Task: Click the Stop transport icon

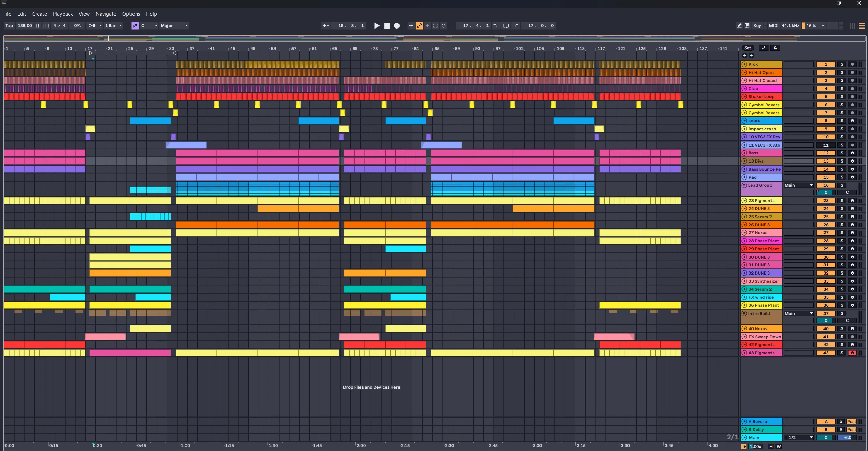Action: point(387,26)
